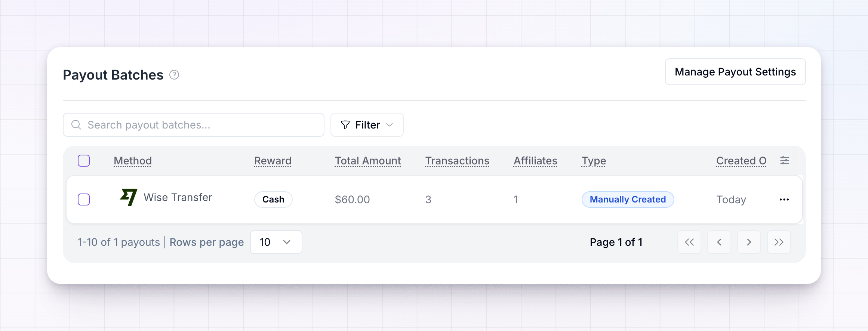Sort by the Total Amount column header
This screenshot has height=331, width=868.
(x=368, y=161)
